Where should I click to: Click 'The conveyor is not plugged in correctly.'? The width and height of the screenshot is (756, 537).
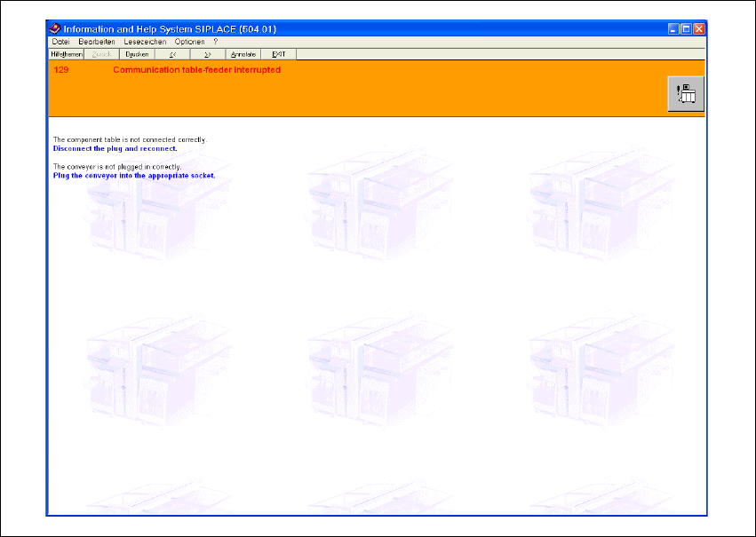pyautogui.click(x=117, y=167)
